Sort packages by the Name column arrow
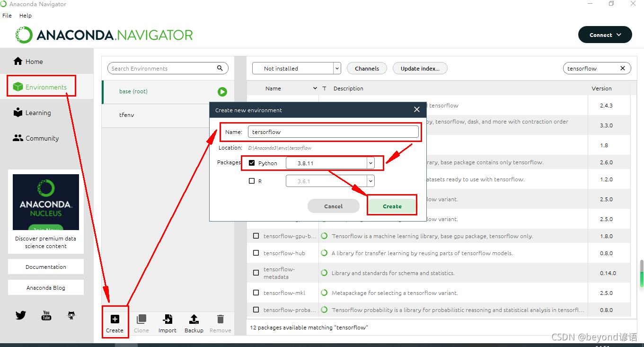The image size is (644, 347). pyautogui.click(x=315, y=89)
